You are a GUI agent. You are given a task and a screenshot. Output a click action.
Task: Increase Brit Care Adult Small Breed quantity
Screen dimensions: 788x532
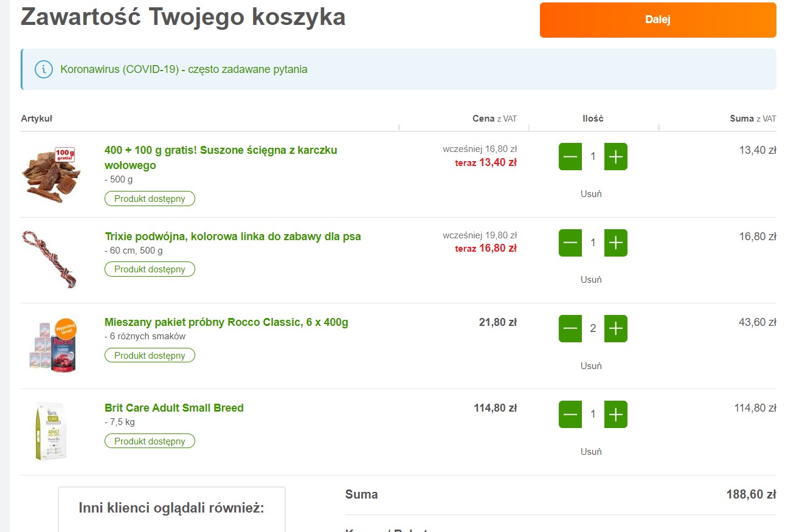(615, 415)
